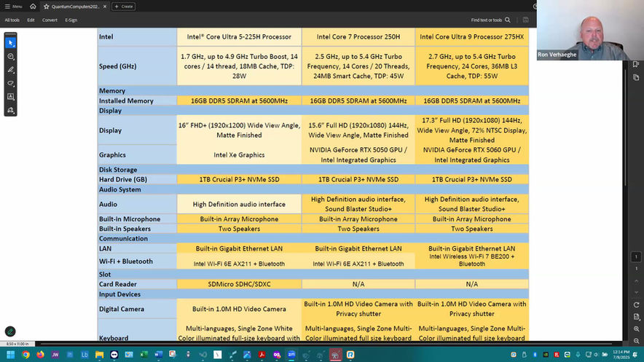Screen dimensions: 644x362
Task: Click the horizontal scrollbar at the bottom
Action: pyautogui.click(x=326, y=344)
